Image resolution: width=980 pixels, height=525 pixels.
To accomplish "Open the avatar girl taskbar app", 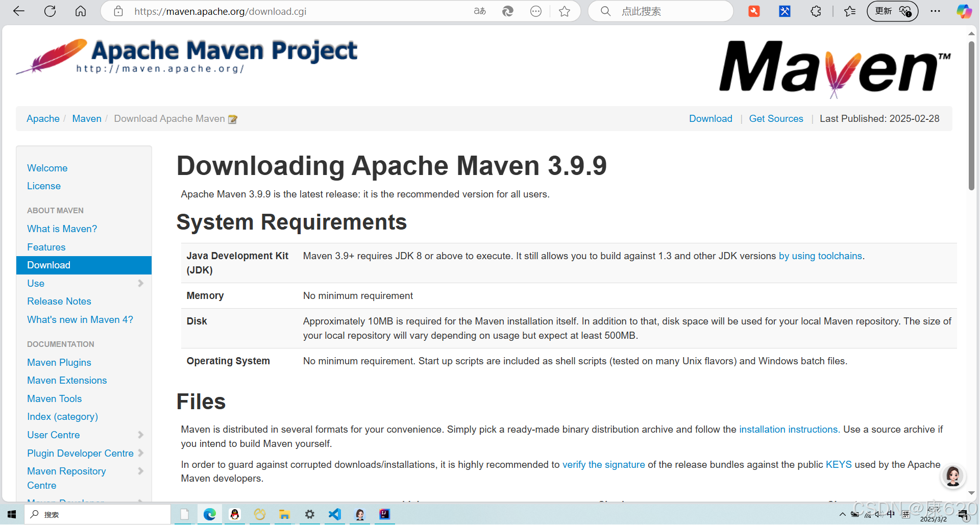I will (x=360, y=514).
